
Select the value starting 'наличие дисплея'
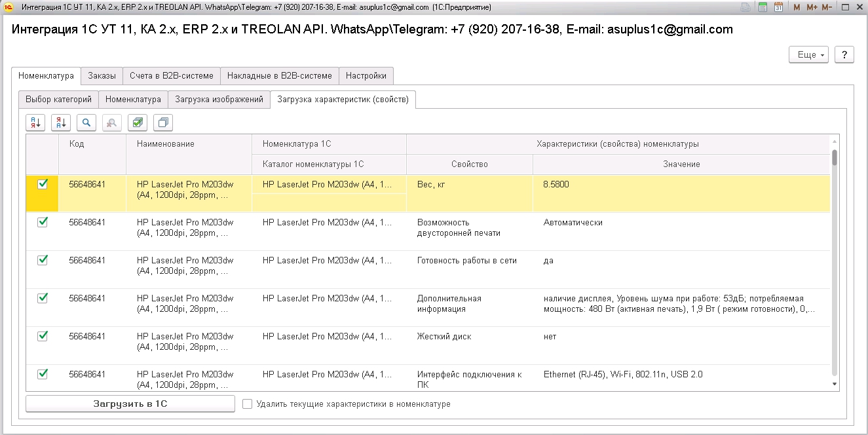pyautogui.click(x=681, y=307)
